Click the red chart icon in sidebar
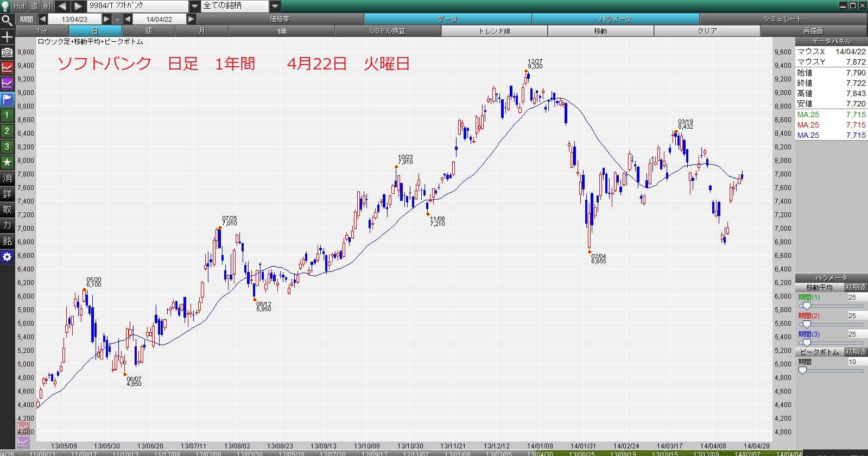The width and height of the screenshot is (868, 456). point(7,68)
